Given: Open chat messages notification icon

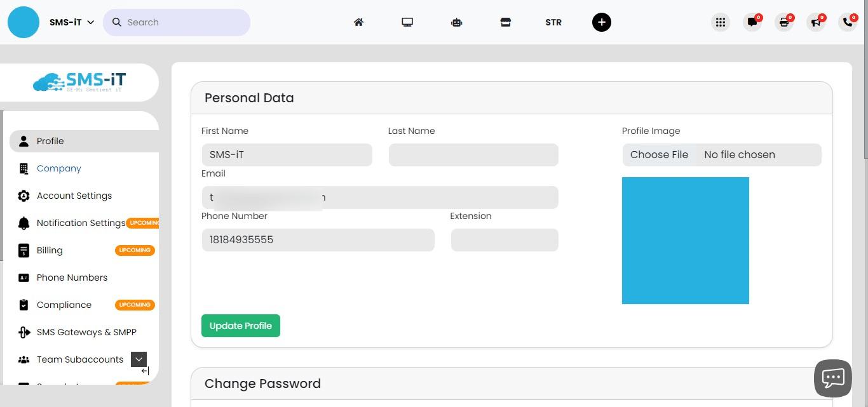Looking at the screenshot, I should point(752,22).
